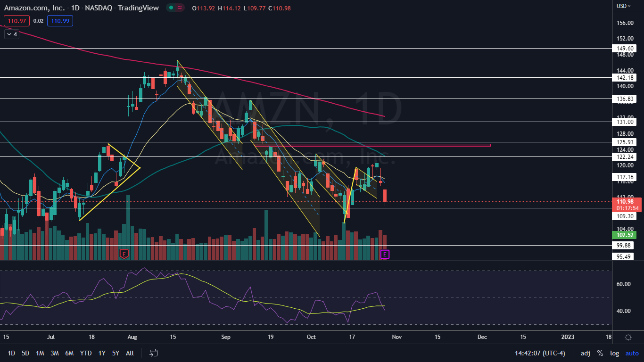Image resolution: width=644 pixels, height=362 pixels.
Task: Toggle adj price adjustment
Action: click(x=585, y=353)
